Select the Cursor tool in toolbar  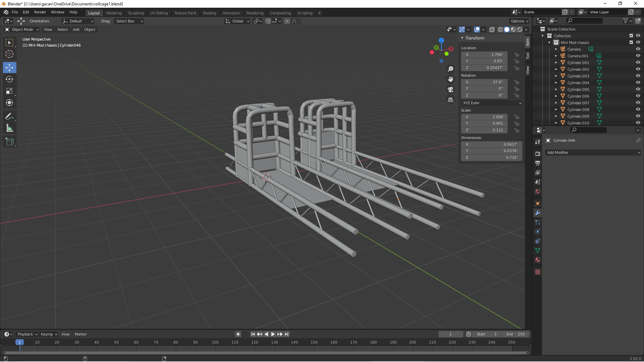pyautogui.click(x=9, y=54)
